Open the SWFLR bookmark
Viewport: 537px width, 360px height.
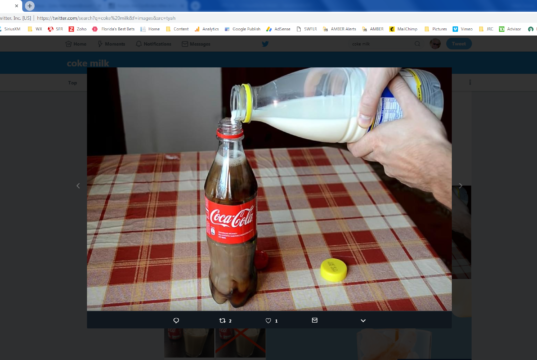[x=307, y=29]
